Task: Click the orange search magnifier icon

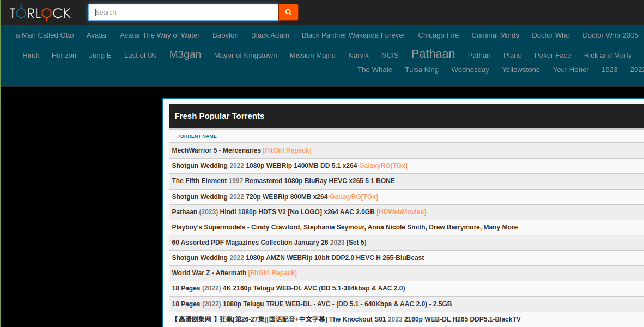Action: coord(288,12)
